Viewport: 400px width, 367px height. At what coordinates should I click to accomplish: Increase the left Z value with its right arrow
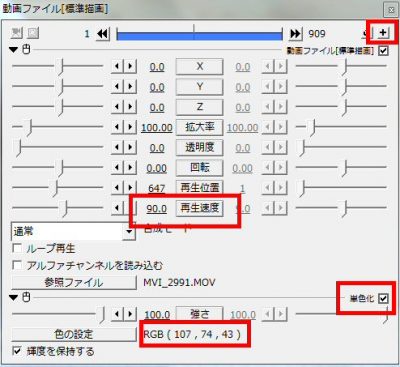[130, 107]
